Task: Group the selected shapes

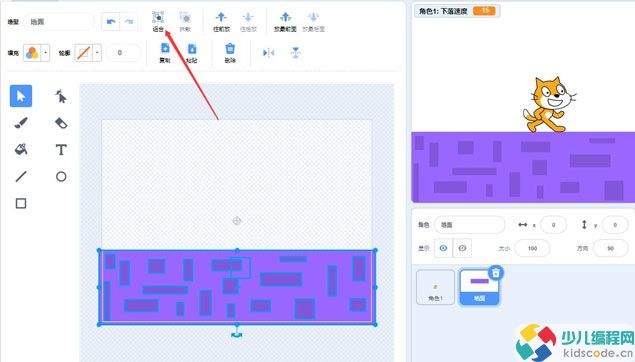Action: click(158, 21)
